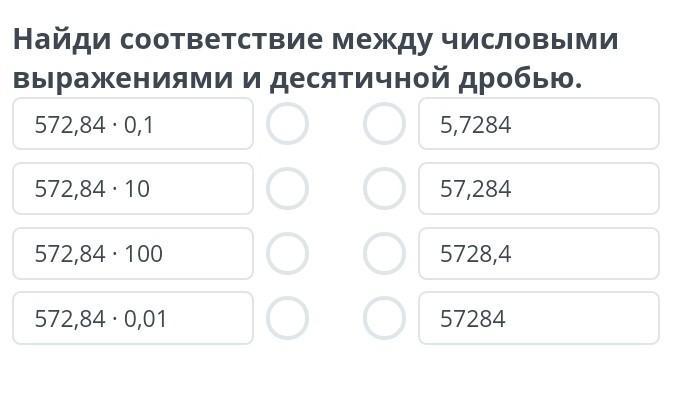Click the expression box 572,84 · 0,01
678x395 pixels.
coord(133,318)
